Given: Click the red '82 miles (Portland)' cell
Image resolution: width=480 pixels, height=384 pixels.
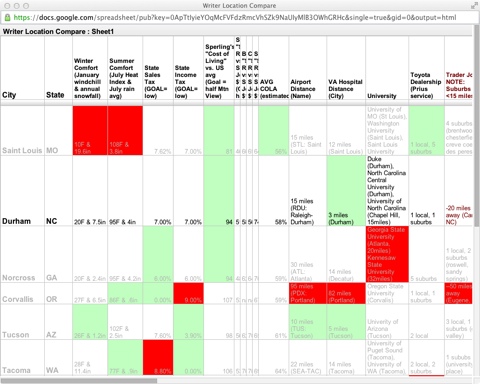Looking at the screenshot, I should 346,293.
